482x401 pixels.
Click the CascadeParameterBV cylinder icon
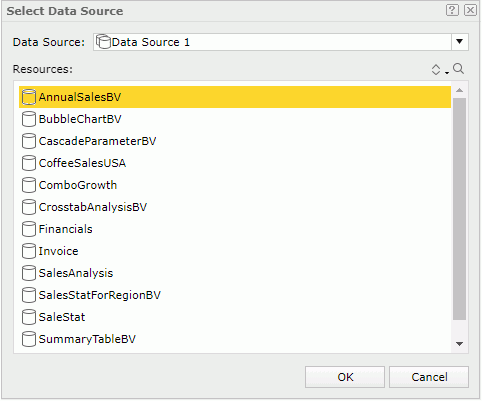(29, 141)
